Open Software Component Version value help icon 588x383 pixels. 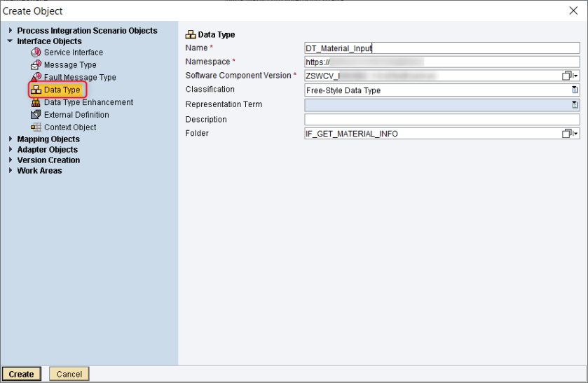[x=568, y=76]
